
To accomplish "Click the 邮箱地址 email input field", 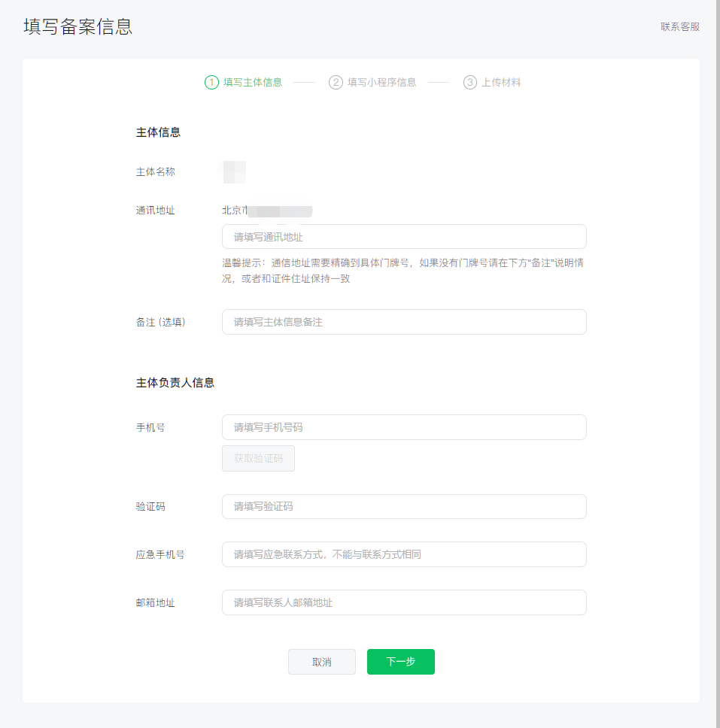I will [x=404, y=602].
